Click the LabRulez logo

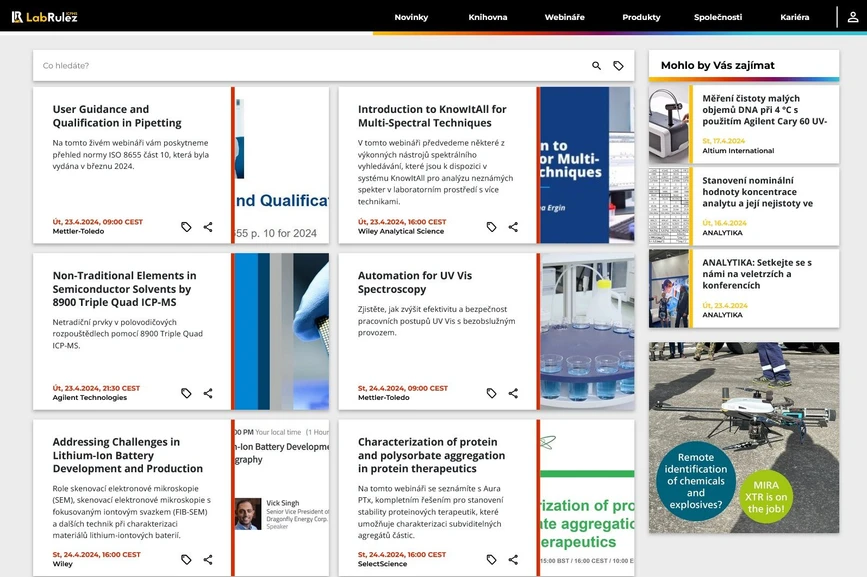click(44, 17)
